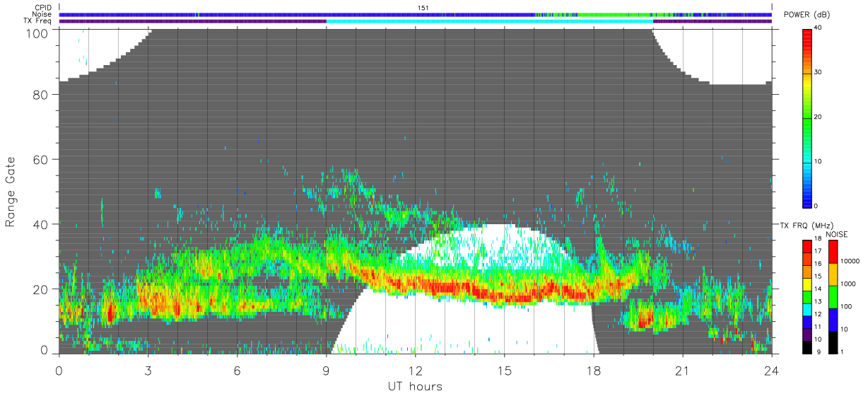Click the TX FRQ legend label '9'
The width and height of the screenshot is (868, 401).
tap(817, 352)
